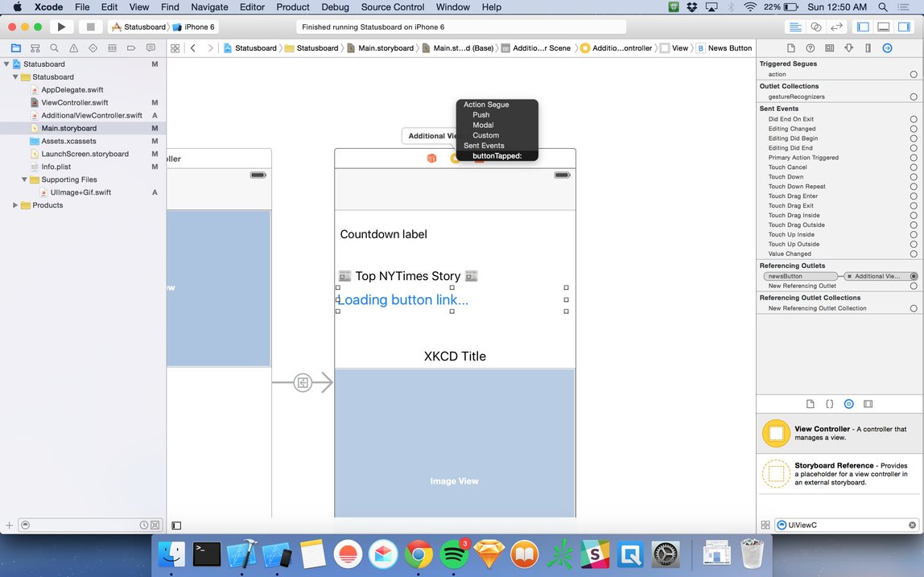Open the Project navigator folder icon

tap(16, 48)
